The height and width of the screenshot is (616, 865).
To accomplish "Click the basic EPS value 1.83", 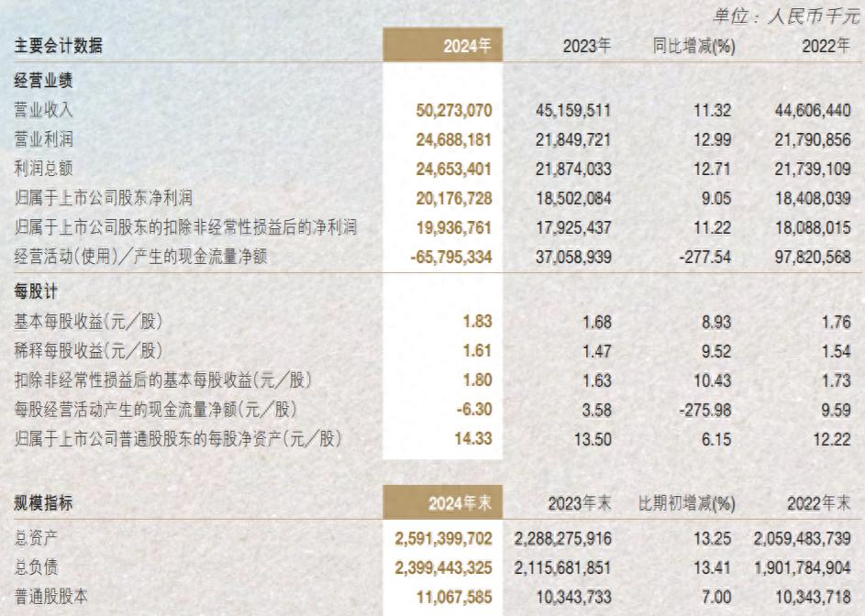I will (477, 322).
